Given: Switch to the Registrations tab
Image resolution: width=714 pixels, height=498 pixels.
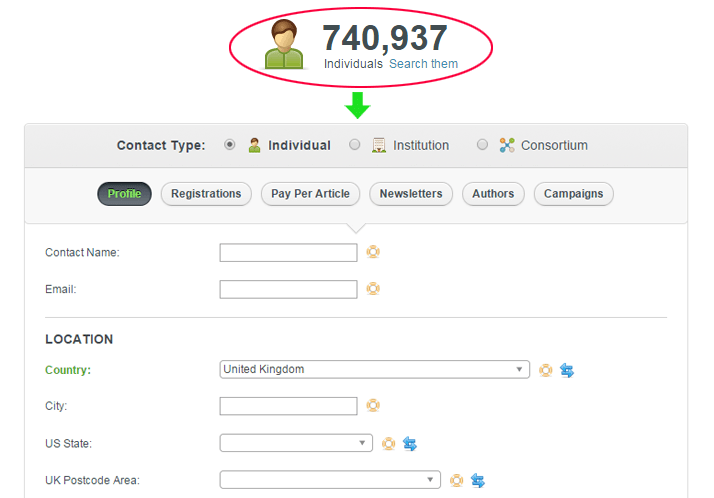Looking at the screenshot, I should pos(206,194).
